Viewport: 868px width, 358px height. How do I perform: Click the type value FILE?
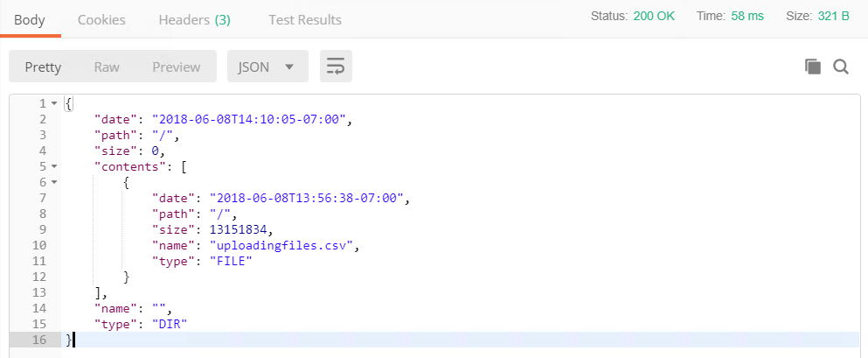[x=231, y=261]
